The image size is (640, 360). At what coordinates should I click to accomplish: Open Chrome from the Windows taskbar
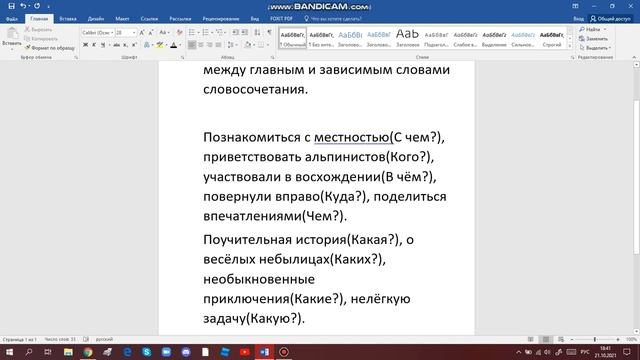[88, 352]
